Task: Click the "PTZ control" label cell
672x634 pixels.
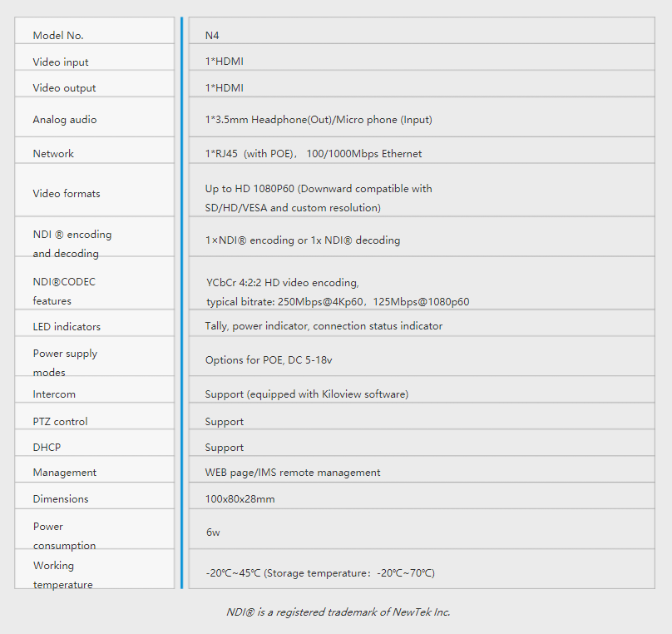Action: [60, 421]
